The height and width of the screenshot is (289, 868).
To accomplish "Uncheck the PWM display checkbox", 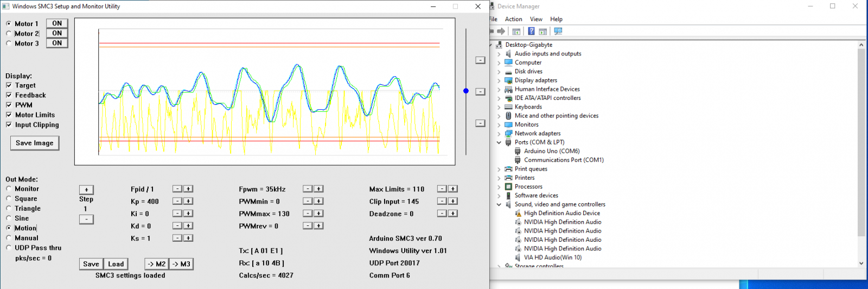I will pos(9,105).
